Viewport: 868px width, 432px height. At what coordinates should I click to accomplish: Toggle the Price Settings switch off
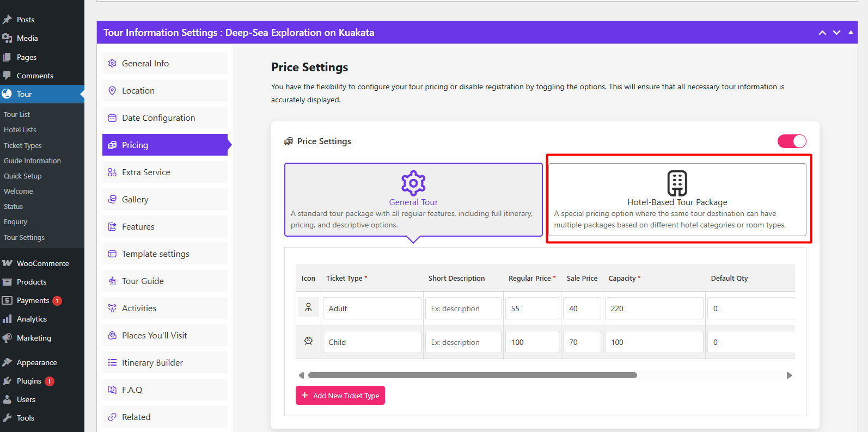click(x=792, y=141)
